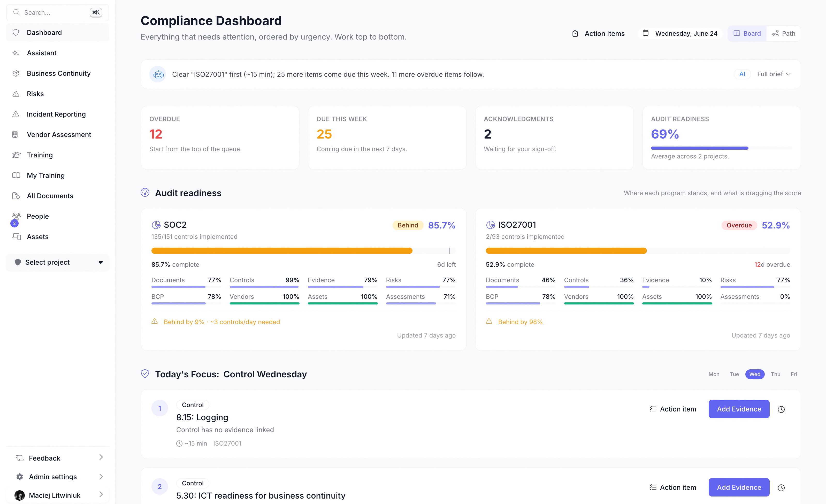Select Tue in the weekday picker
826x504 pixels.
(735, 374)
